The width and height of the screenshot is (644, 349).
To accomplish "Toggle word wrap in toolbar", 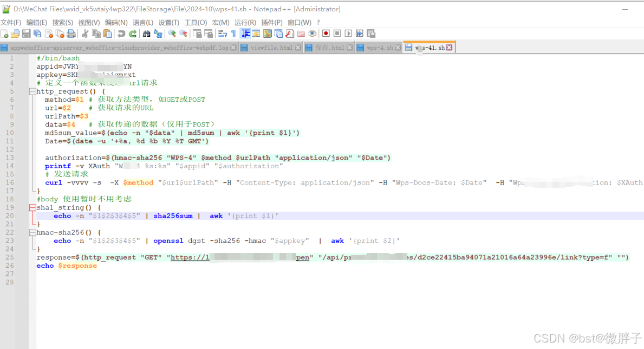I will click(223, 34).
